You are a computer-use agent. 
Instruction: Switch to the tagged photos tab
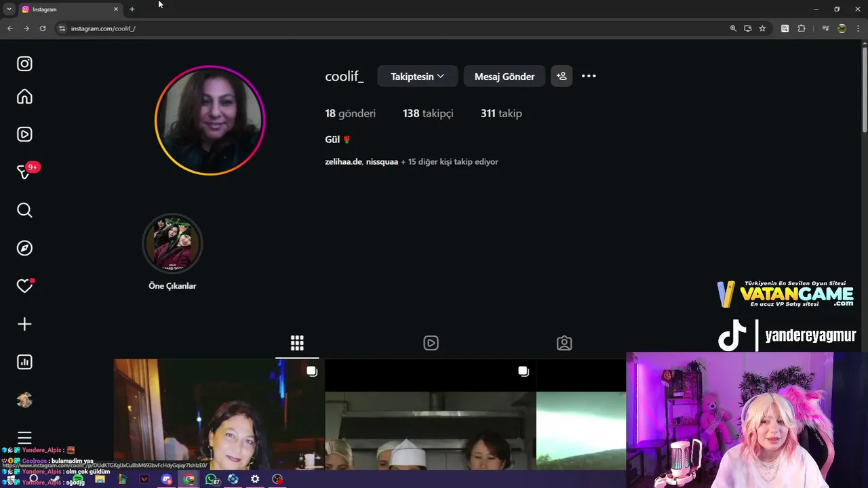564,343
